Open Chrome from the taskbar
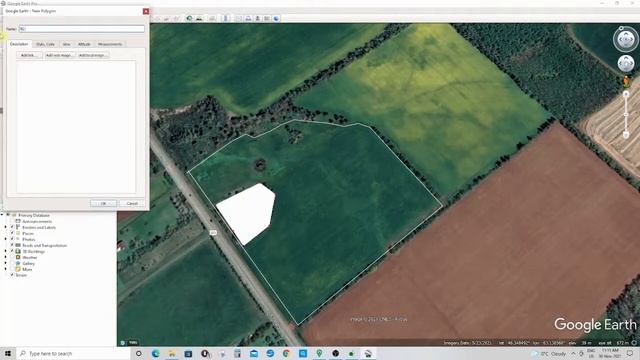640x360 pixels. point(286,353)
